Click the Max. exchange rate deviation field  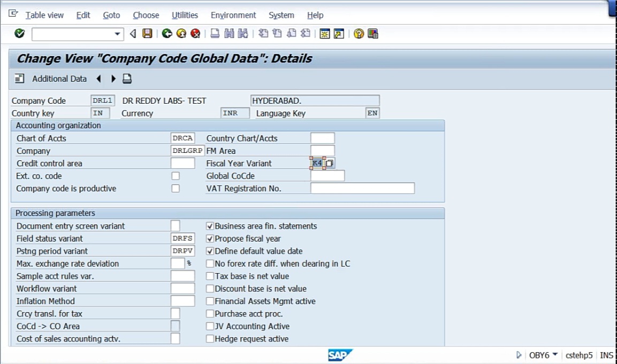(x=178, y=264)
